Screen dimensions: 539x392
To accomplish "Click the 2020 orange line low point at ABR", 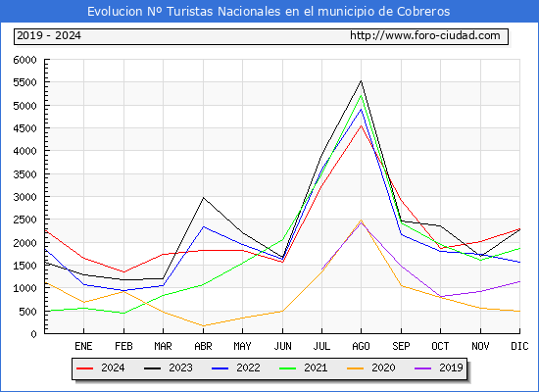I will (x=203, y=325).
